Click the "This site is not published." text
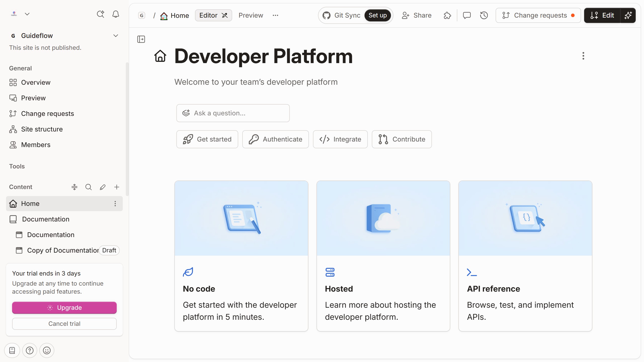This screenshot has height=362, width=644. pos(45,48)
